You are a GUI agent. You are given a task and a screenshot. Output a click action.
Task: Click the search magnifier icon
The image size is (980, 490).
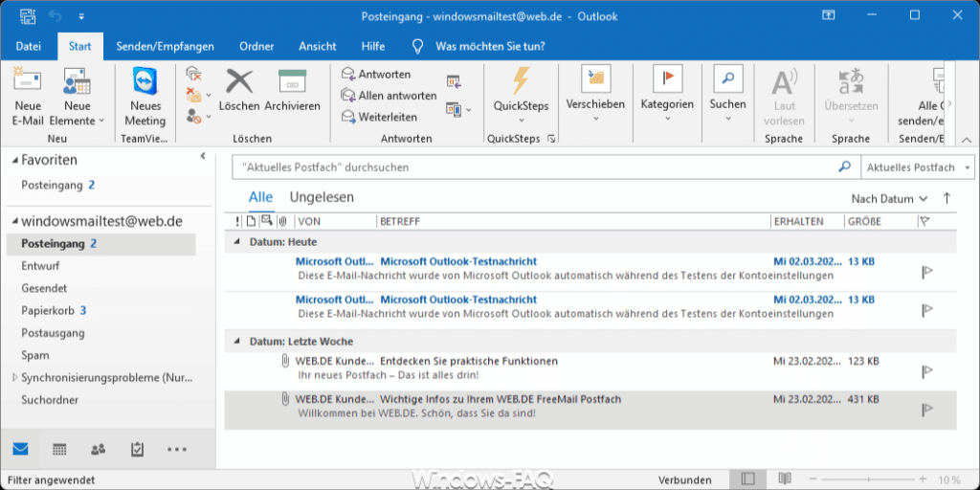point(844,167)
